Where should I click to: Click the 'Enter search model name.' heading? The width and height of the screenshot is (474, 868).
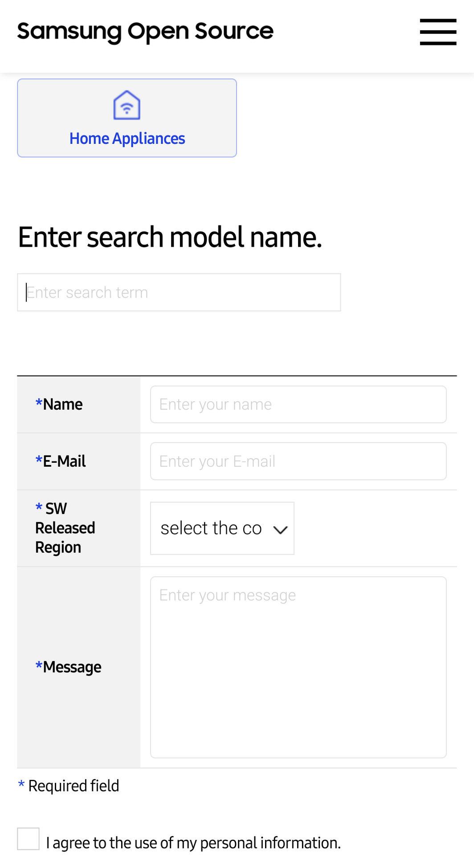(170, 237)
